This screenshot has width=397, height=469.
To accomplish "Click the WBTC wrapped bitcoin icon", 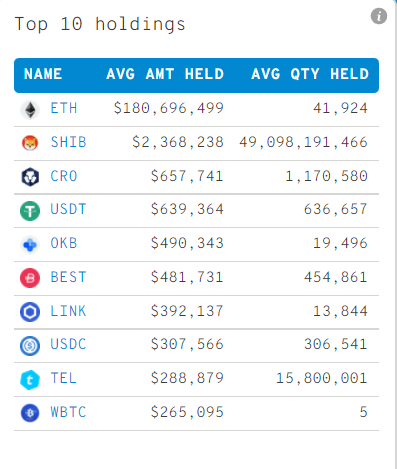I will (x=30, y=413).
